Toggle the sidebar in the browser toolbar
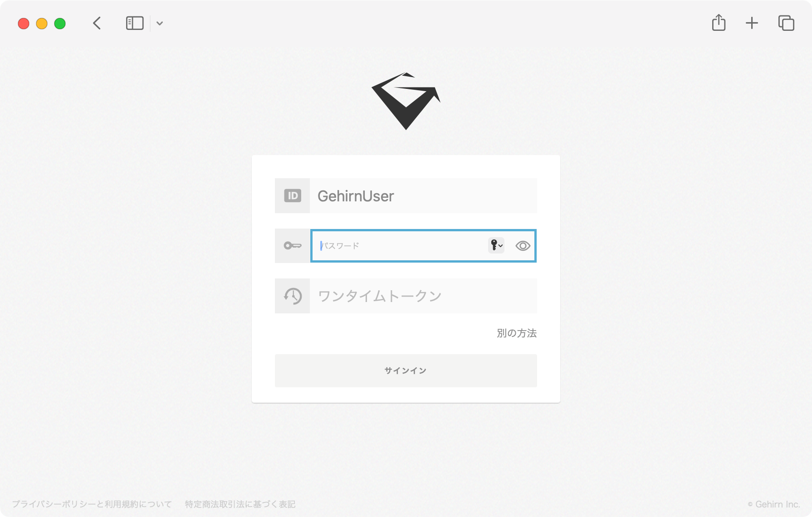 point(134,23)
